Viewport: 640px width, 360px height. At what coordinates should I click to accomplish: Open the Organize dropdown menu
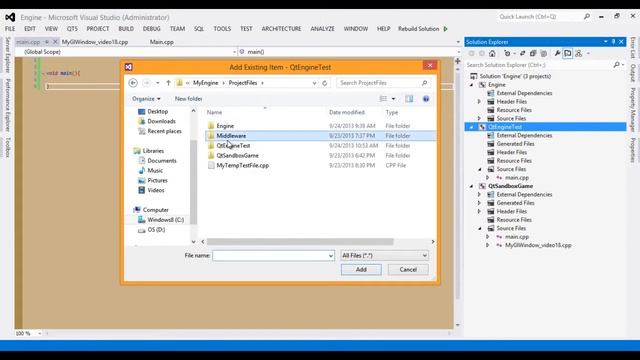146,99
